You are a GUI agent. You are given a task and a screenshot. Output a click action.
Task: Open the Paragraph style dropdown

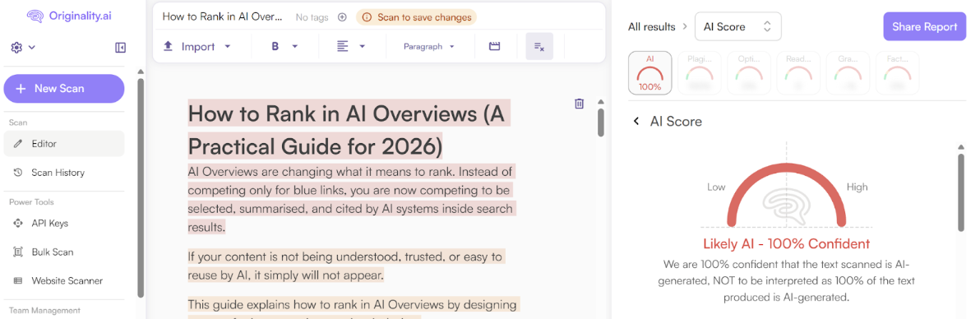tap(429, 46)
